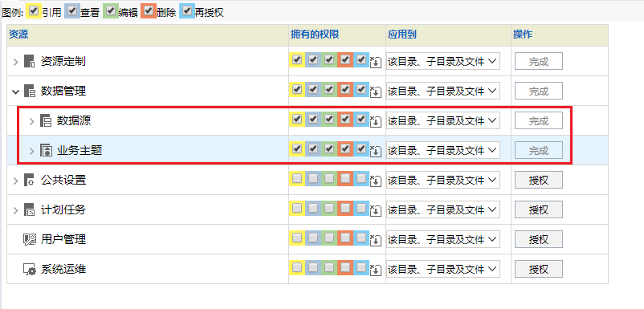This screenshot has width=644, height=309.
Task: Click the 公共设置 gear folder icon
Action: 30,180
